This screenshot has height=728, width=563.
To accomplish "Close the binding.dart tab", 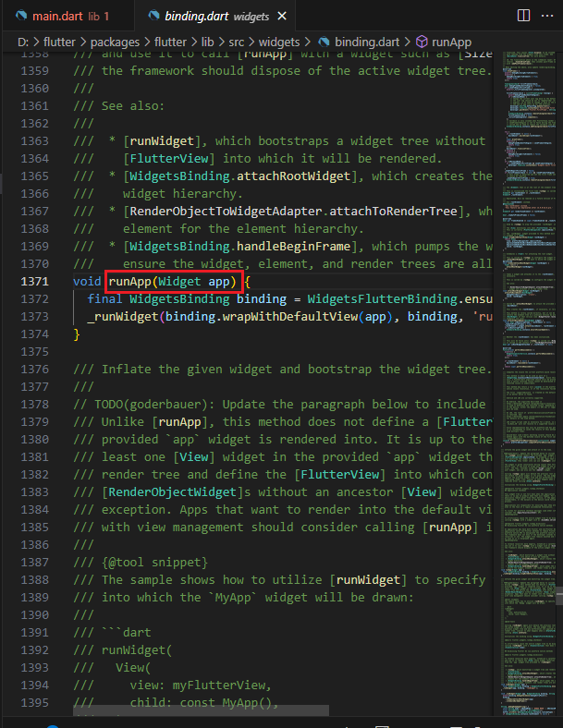I will (282, 17).
